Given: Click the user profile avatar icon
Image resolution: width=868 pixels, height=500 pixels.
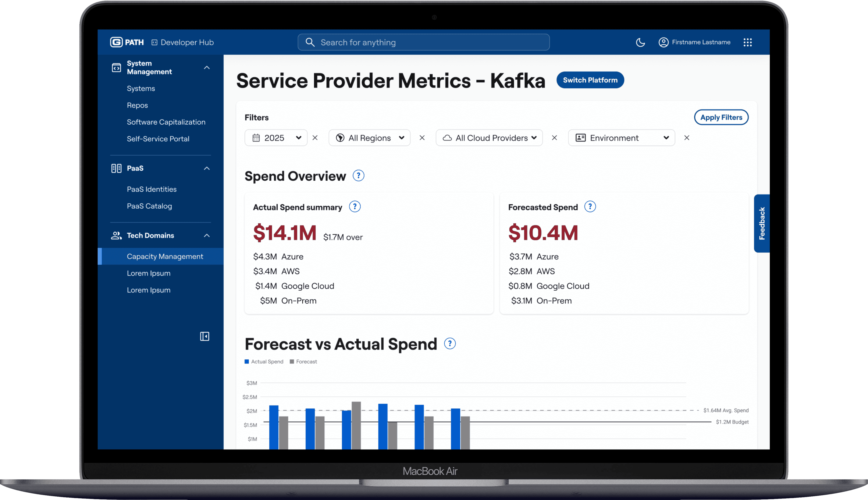Looking at the screenshot, I should tap(663, 42).
